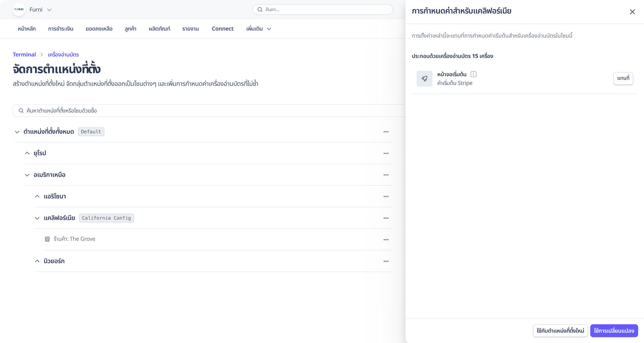Select the อเมริกาเหนือ zone label

49,175
